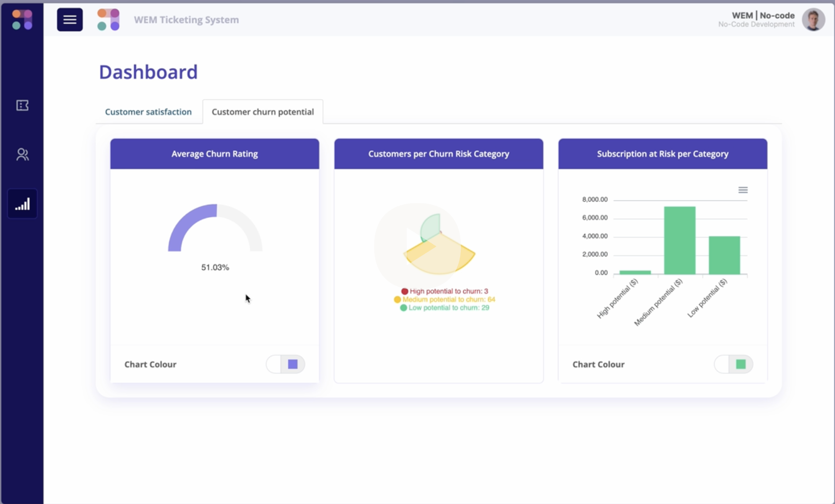Click the WEM logo in sidebar top
The height and width of the screenshot is (504, 835).
click(x=22, y=20)
